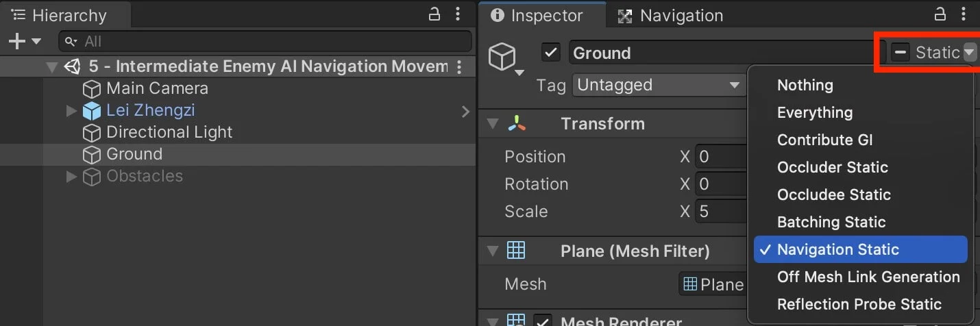Image resolution: width=980 pixels, height=326 pixels.
Task: Open Hierarchy panel three-dot options menu
Action: pyautogui.click(x=458, y=14)
